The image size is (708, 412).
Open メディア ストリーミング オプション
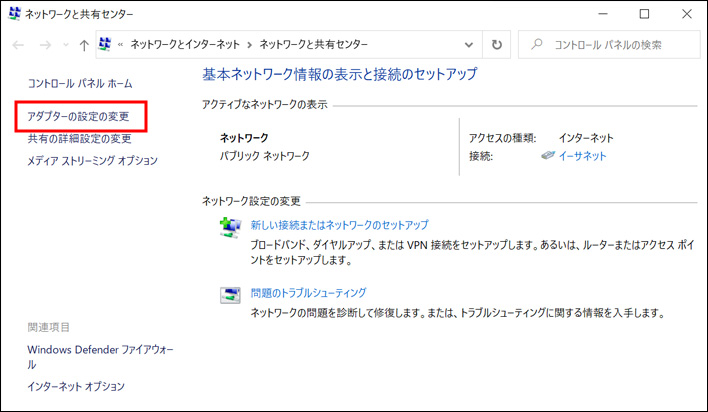pos(92,161)
